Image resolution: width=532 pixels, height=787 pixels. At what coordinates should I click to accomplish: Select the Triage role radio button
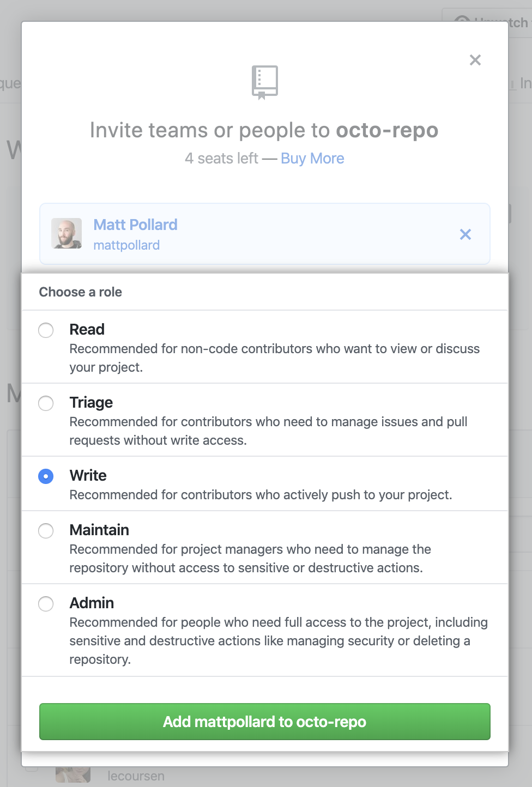pyautogui.click(x=46, y=403)
